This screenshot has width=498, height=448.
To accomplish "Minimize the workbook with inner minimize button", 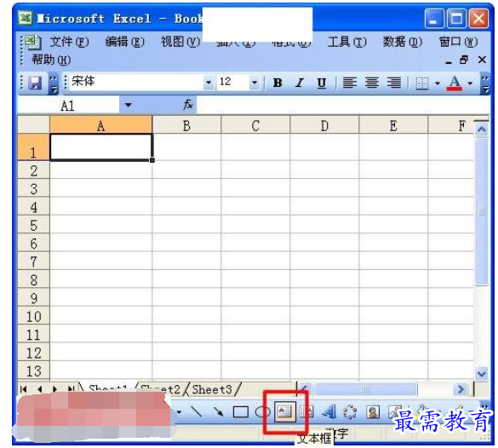I will pyautogui.click(x=448, y=61).
